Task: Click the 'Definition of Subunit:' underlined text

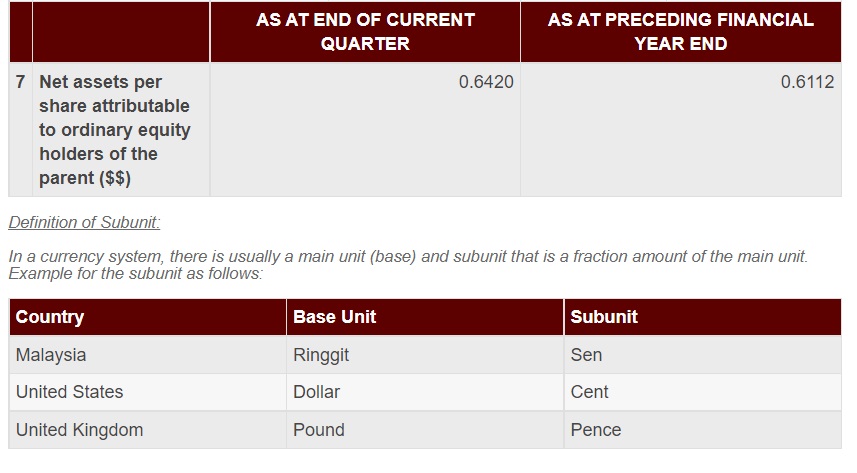Action: point(84,223)
